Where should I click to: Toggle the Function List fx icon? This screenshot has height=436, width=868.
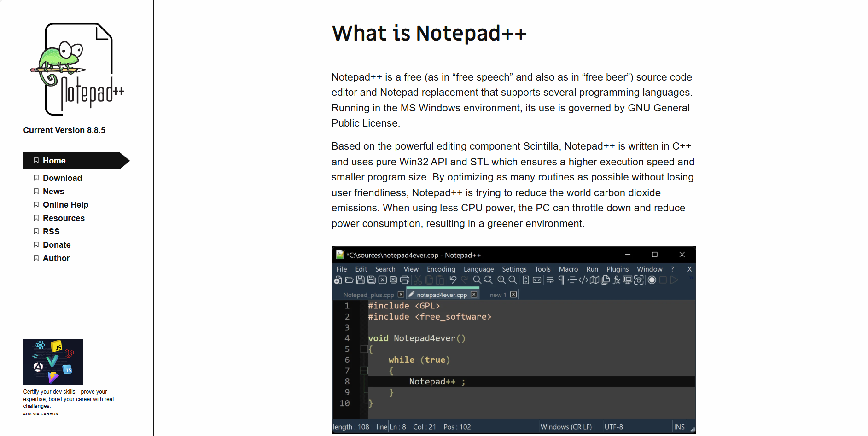(x=617, y=280)
